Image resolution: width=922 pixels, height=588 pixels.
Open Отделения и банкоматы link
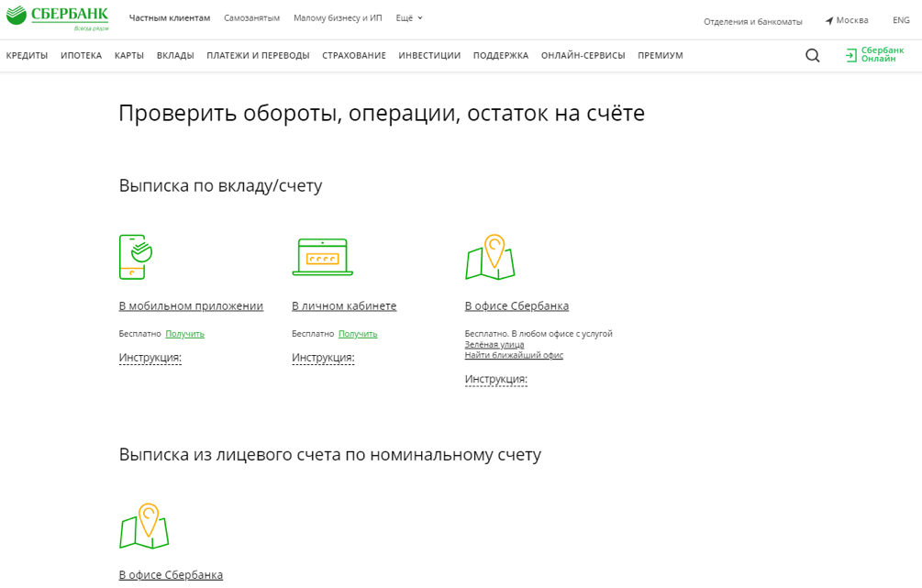click(752, 21)
